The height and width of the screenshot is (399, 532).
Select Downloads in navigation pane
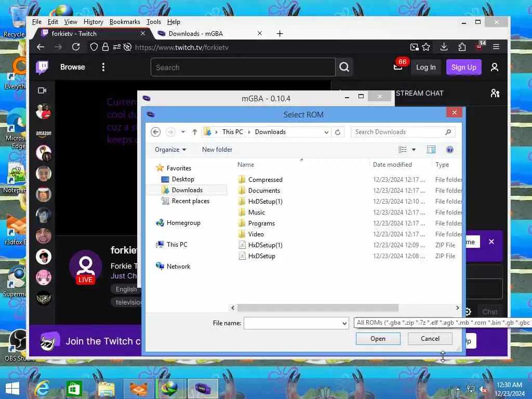pos(187,190)
